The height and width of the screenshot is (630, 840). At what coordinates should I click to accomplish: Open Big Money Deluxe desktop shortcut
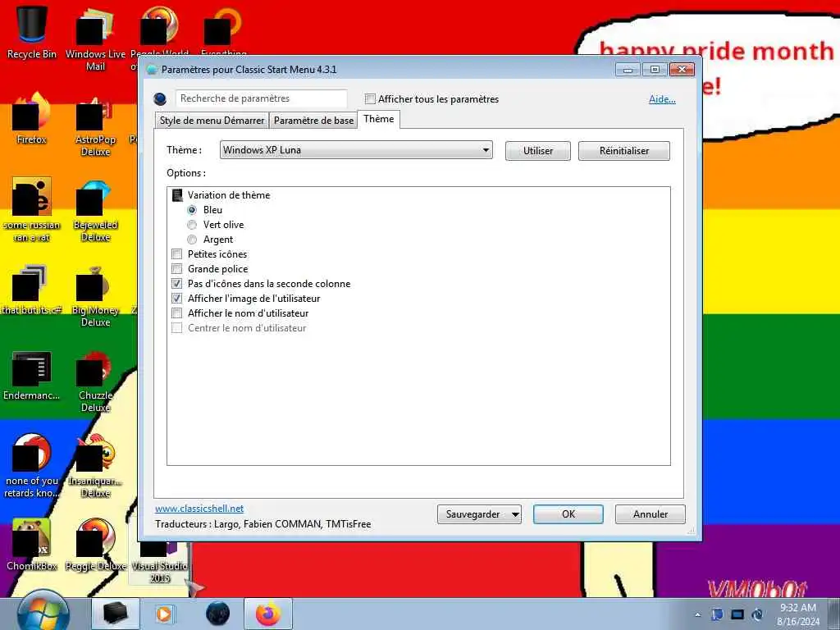(95, 295)
